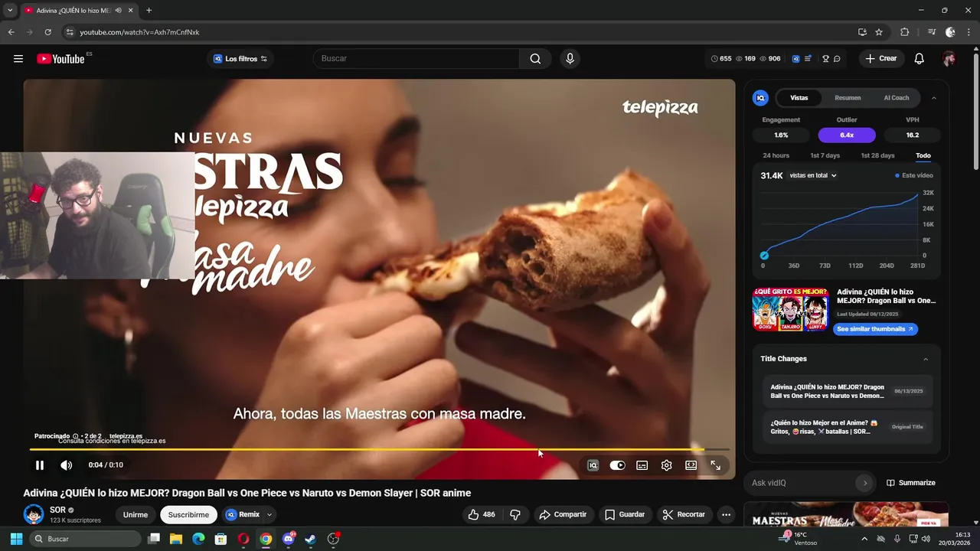This screenshot has width=980, height=551.
Task: Click the search magnifier button
Action: pos(535,59)
